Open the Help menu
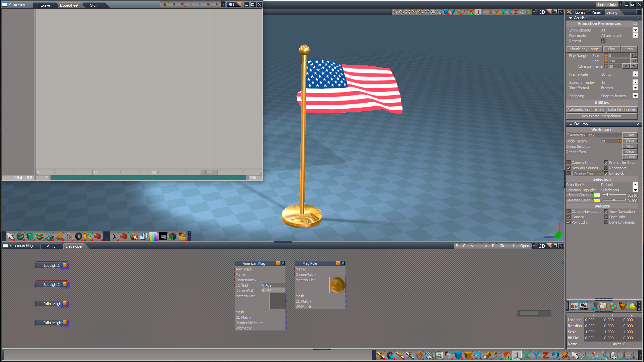 (x=612, y=4)
